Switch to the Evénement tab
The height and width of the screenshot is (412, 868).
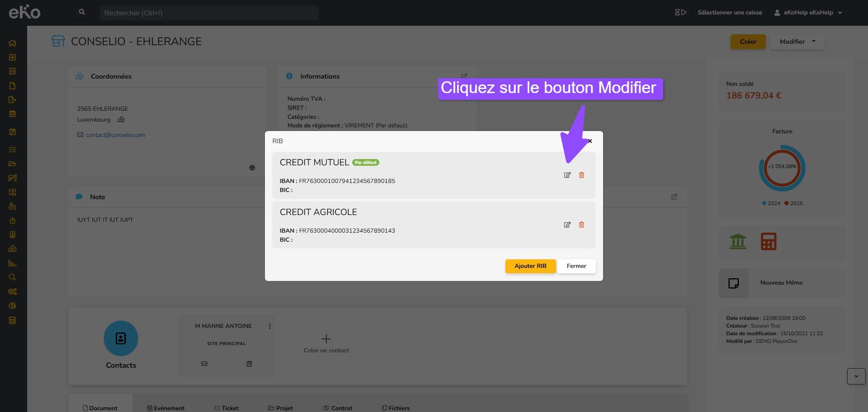165,408
